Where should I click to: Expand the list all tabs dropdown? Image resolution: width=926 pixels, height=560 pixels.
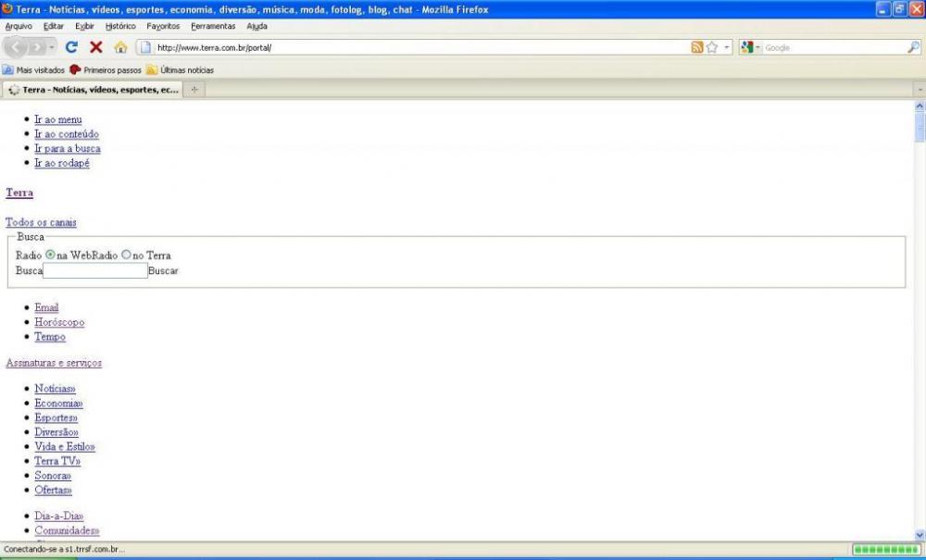point(919,90)
